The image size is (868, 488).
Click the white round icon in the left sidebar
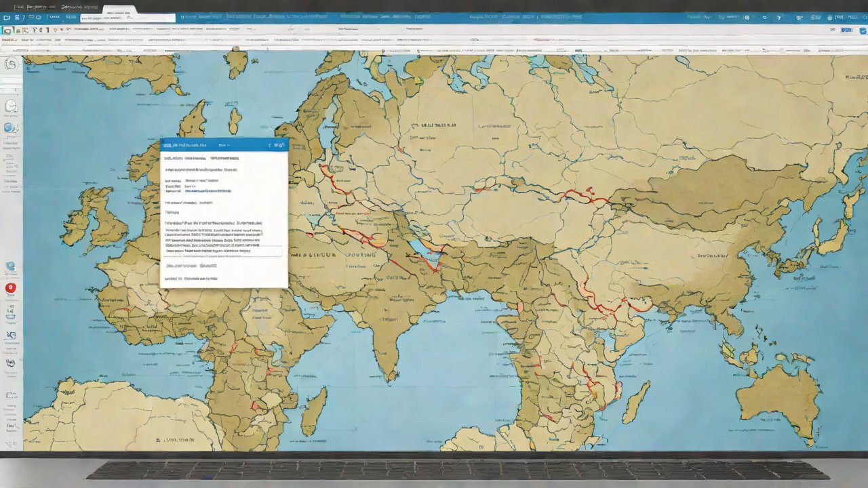11,106
